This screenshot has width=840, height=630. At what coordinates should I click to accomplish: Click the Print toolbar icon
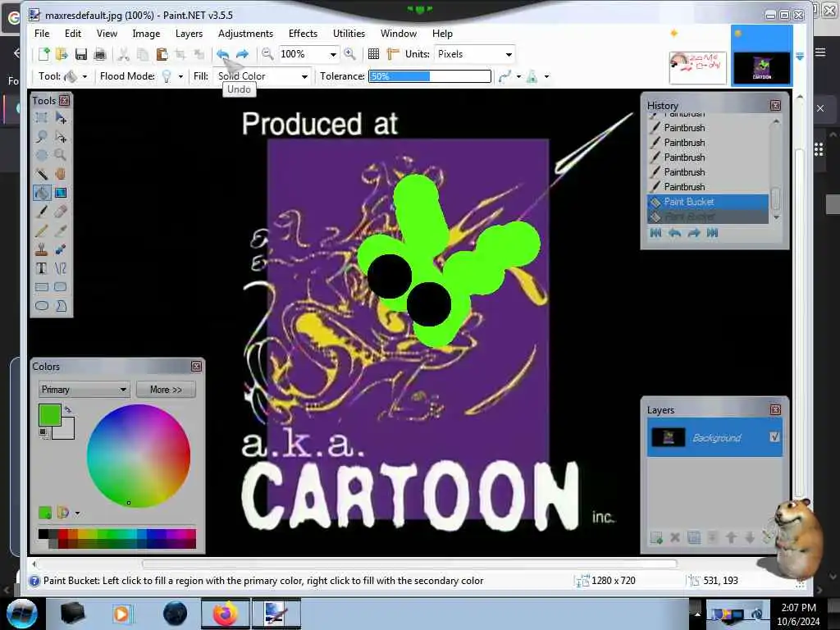click(x=99, y=54)
